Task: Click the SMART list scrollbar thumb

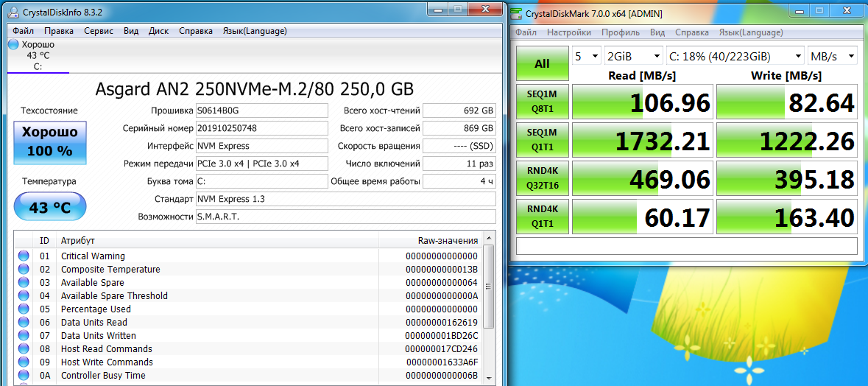Action: click(488, 287)
